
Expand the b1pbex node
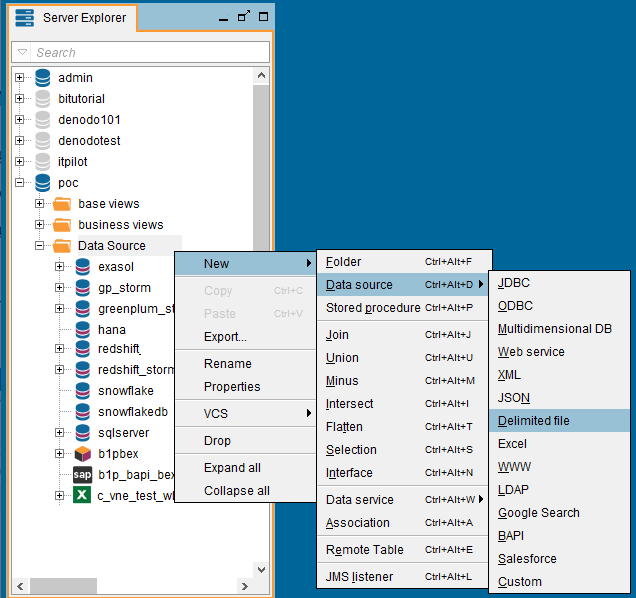coord(60,454)
